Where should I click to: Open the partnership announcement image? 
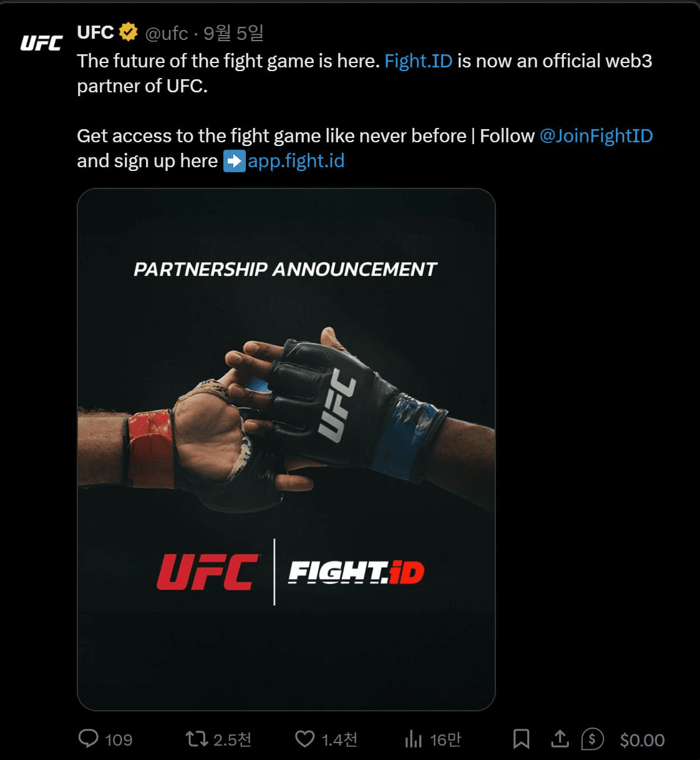pos(286,449)
